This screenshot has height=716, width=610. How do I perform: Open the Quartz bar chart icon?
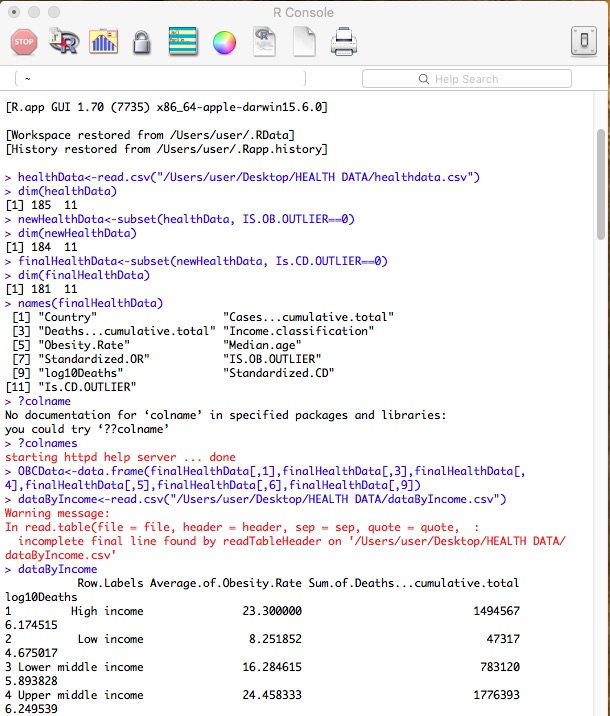(104, 41)
